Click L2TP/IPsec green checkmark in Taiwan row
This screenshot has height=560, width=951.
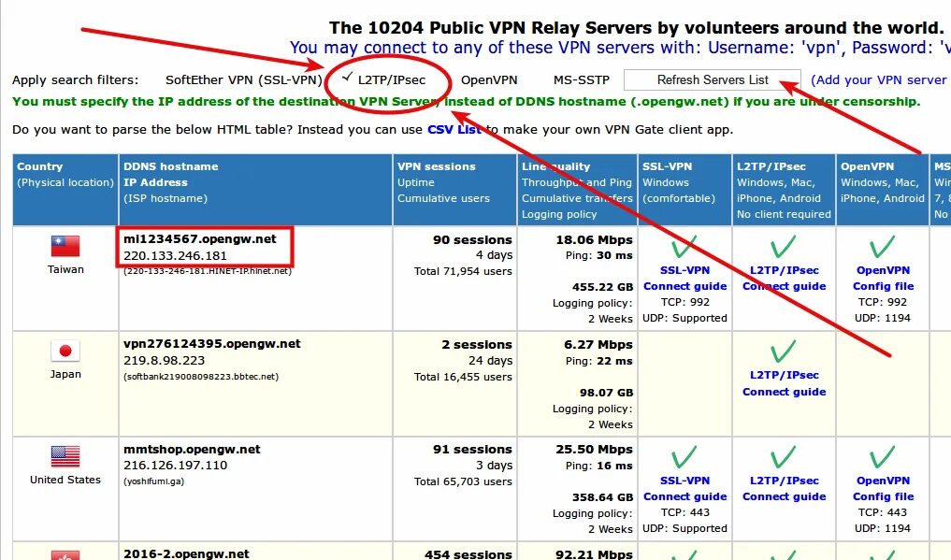784,247
